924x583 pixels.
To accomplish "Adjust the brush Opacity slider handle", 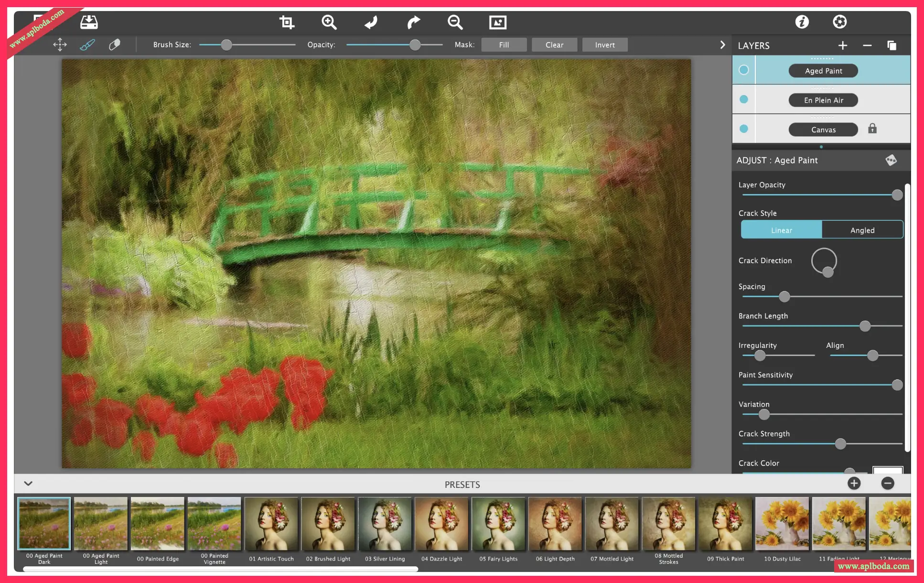I will pos(415,45).
